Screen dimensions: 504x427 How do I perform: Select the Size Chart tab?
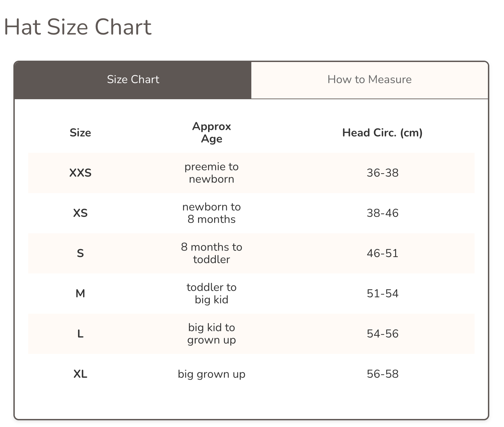tap(133, 79)
